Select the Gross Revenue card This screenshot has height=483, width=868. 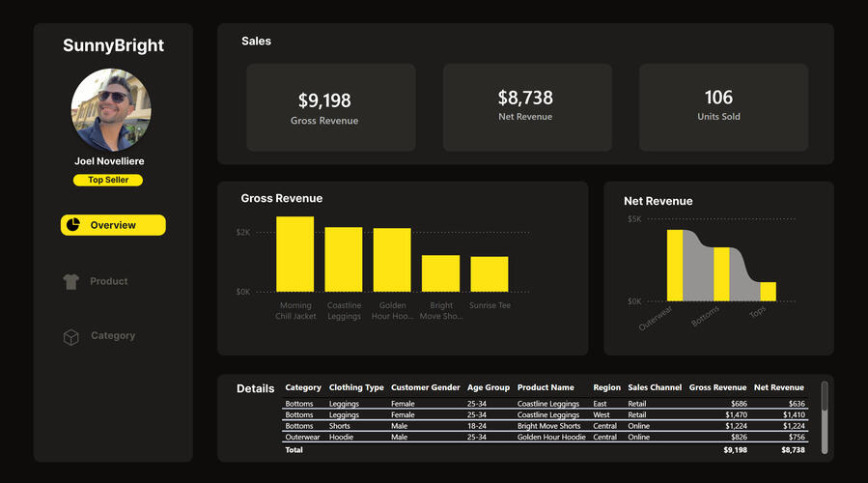pos(330,107)
